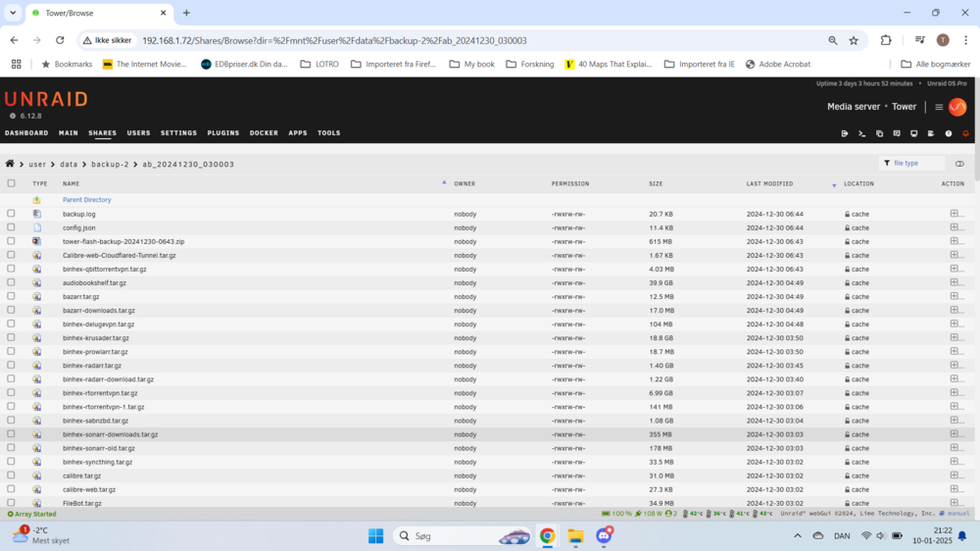Check the box for config.json
Image resolution: width=980 pixels, height=551 pixels.
tap(11, 227)
